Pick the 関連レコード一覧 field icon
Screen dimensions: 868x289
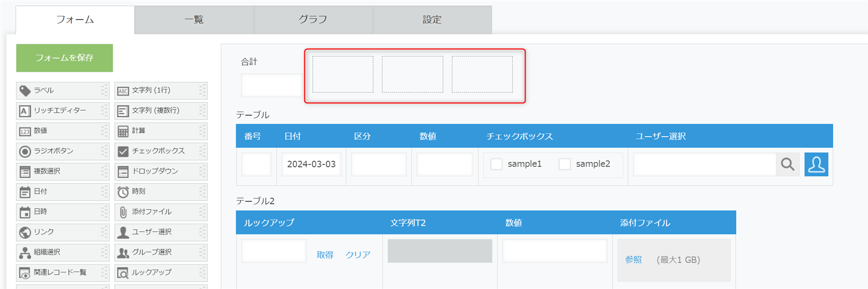pos(25,273)
